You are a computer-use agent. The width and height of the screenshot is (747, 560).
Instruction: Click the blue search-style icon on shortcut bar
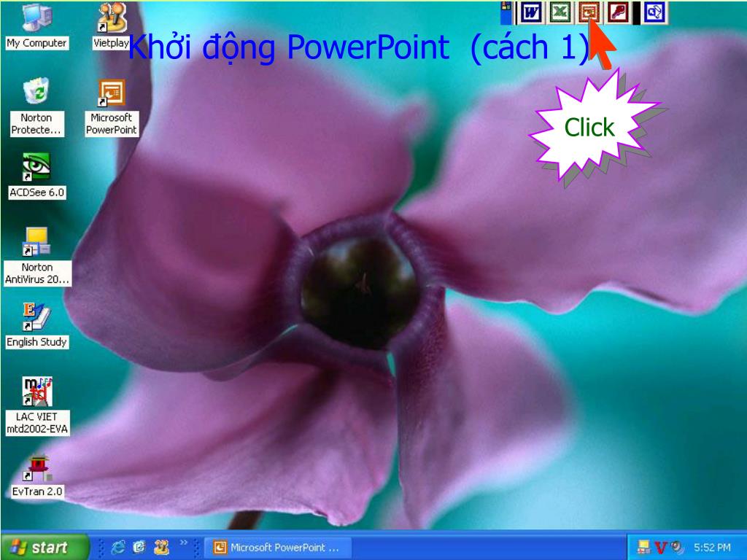coord(654,12)
